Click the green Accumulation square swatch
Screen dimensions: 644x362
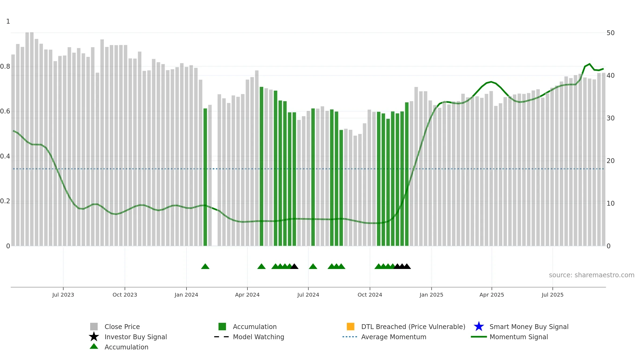coord(222,326)
